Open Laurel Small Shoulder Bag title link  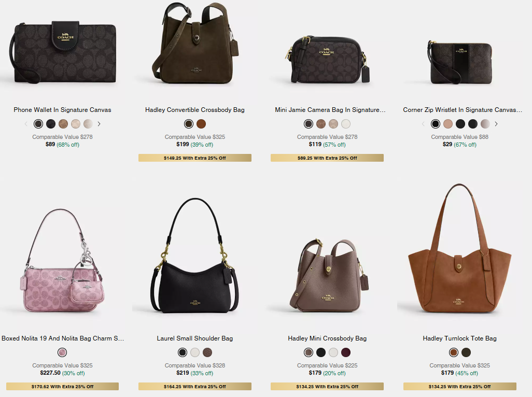point(195,338)
